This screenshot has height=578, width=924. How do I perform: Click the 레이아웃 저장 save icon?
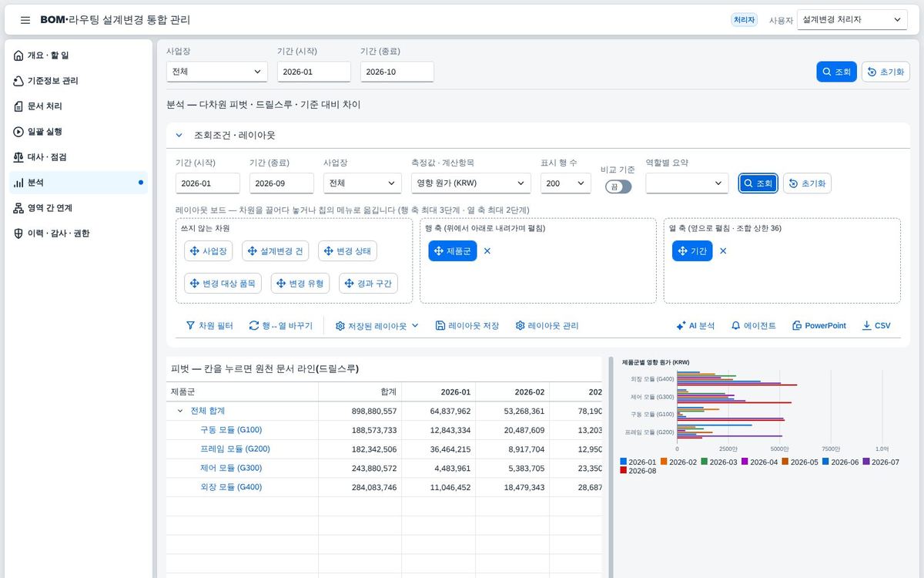(x=440, y=326)
